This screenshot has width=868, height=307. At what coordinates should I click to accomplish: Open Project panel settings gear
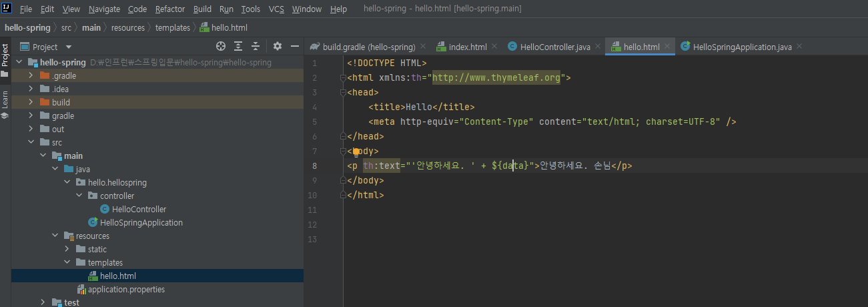278,47
